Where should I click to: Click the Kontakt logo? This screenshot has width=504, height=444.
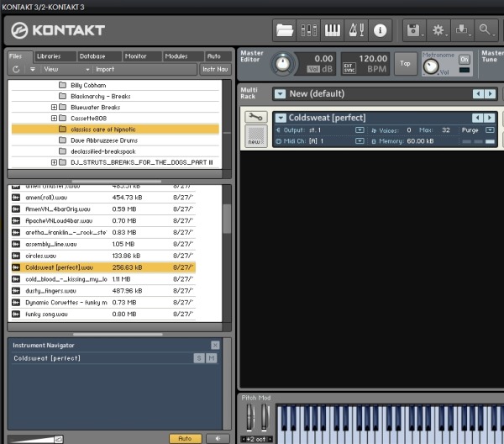pyautogui.click(x=58, y=30)
